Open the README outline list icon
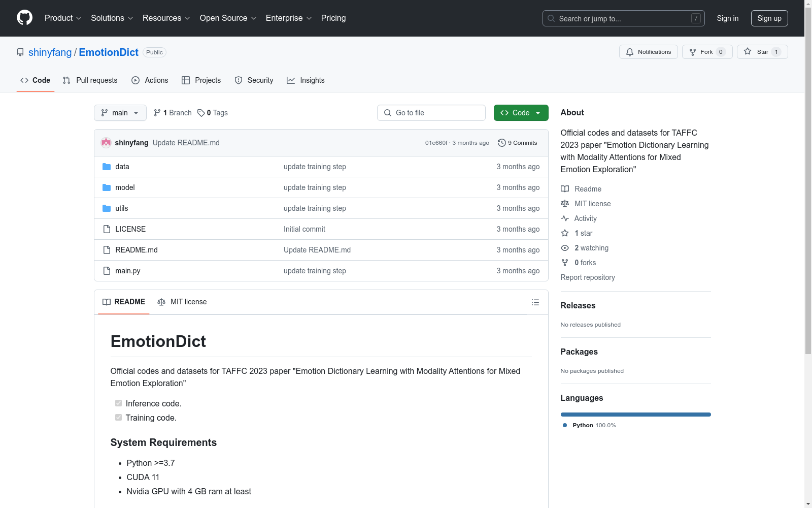 (x=535, y=302)
